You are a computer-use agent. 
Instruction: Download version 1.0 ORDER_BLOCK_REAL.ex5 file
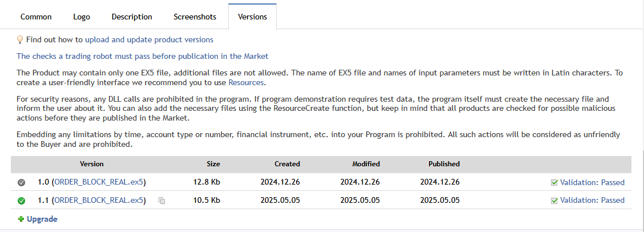pos(99,182)
